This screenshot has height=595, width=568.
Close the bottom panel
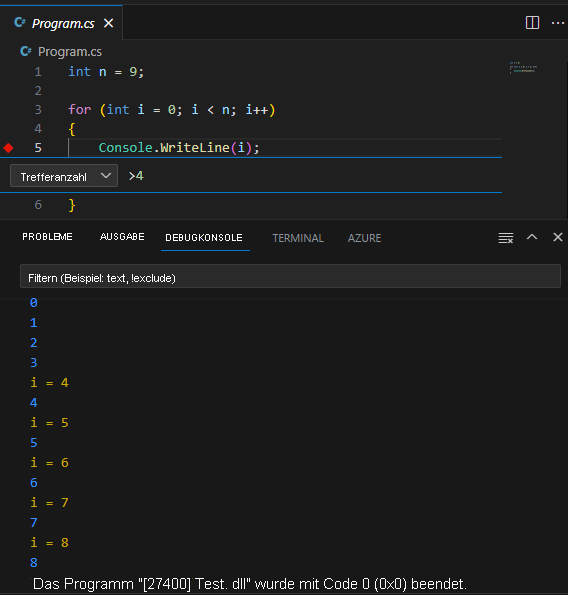click(557, 237)
